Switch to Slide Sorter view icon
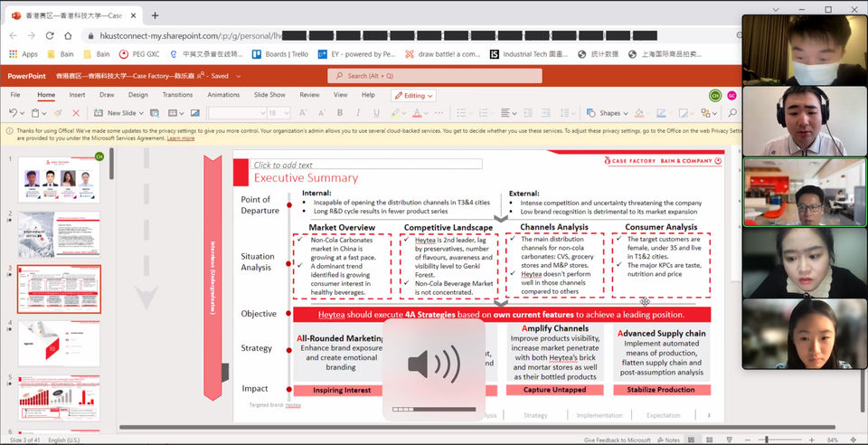The image size is (868, 445). click(709, 440)
